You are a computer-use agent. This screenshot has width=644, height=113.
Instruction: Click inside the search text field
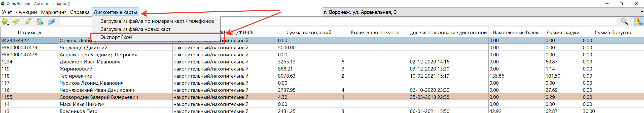(x=403, y=21)
